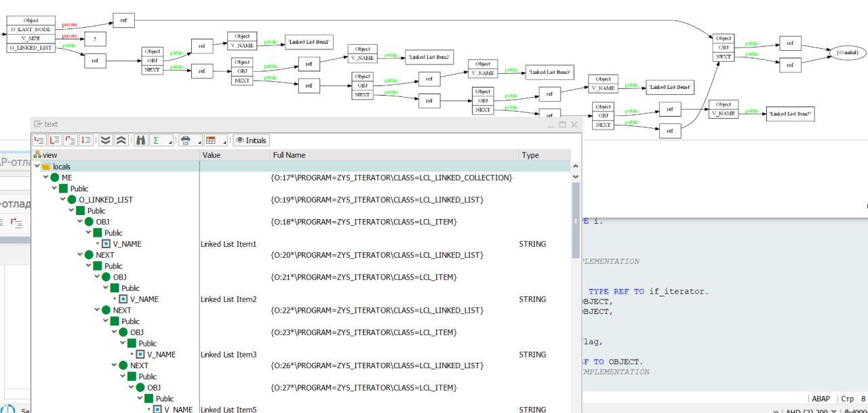Select the locals folder icon

click(46, 166)
